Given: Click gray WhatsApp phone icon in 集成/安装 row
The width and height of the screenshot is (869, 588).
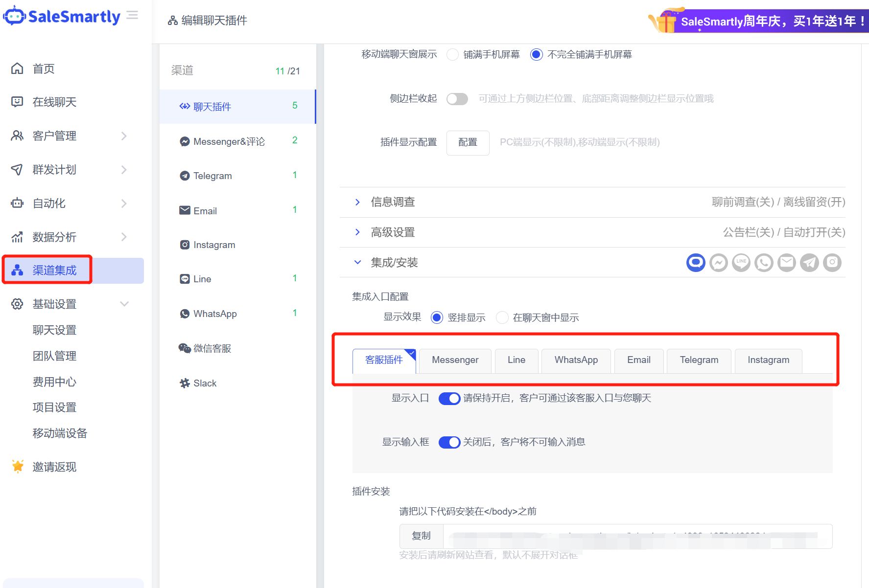Looking at the screenshot, I should 764,263.
